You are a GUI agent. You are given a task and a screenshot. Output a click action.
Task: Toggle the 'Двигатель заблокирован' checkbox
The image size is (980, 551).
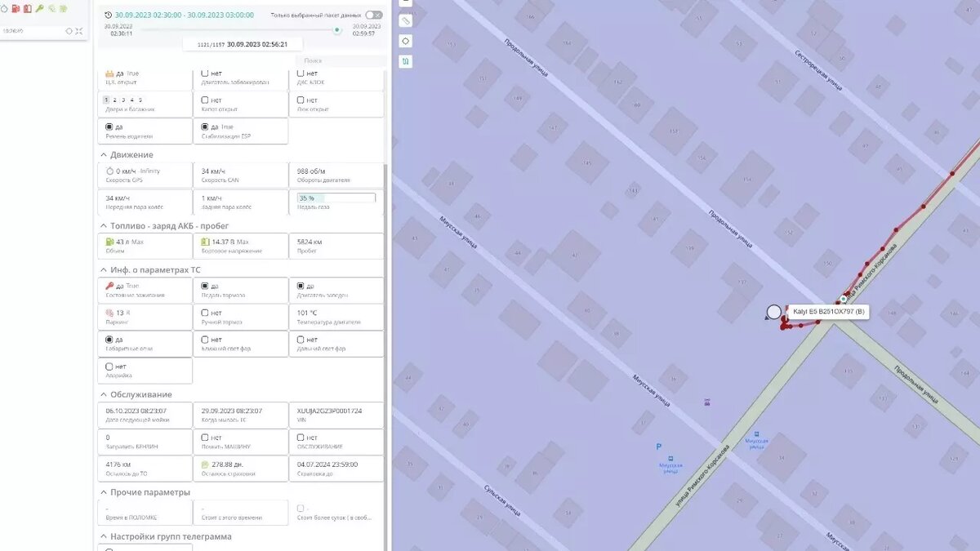point(206,73)
